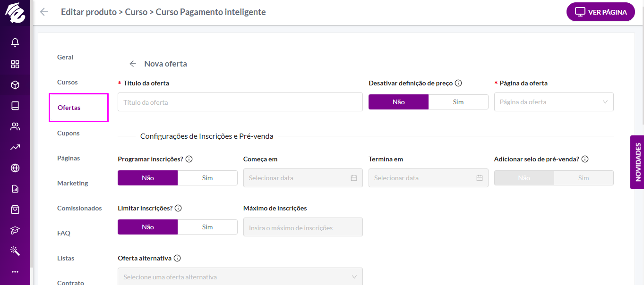This screenshot has height=285, width=644.
Task: Open the Listas tab
Action: 66,258
